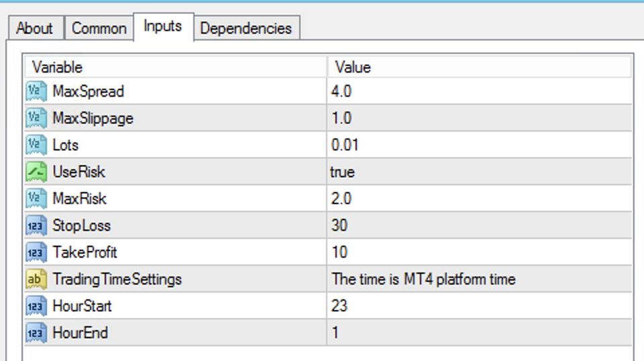Click the green UseRisk boolean icon
Image resolution: width=644 pixels, height=361 pixels.
(x=36, y=172)
